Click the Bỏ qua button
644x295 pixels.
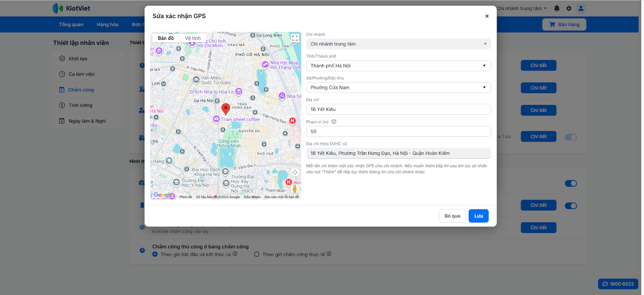tap(452, 216)
